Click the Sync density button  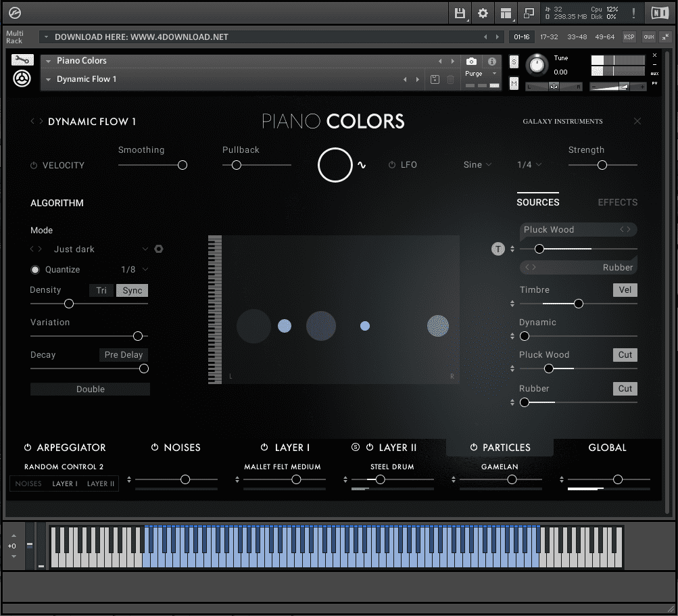point(132,290)
